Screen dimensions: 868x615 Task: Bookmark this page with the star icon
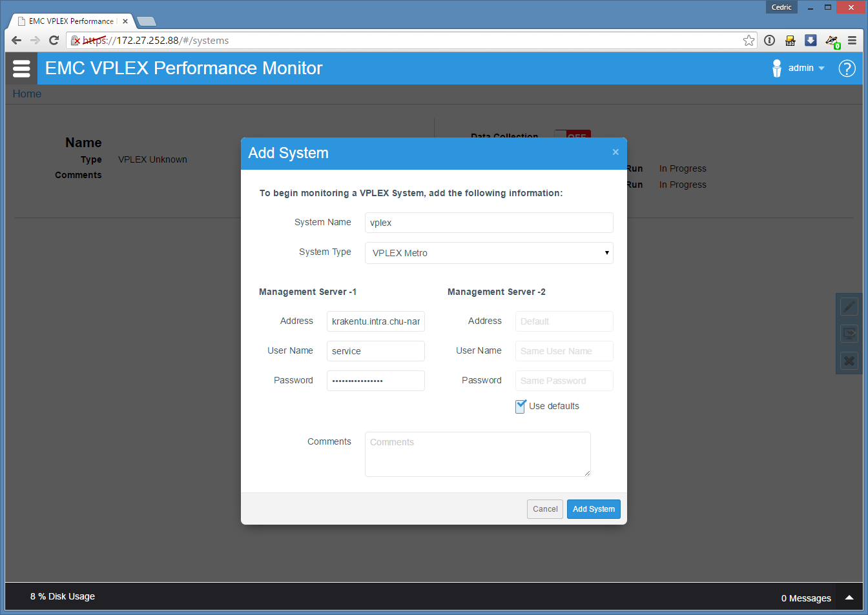tap(749, 41)
